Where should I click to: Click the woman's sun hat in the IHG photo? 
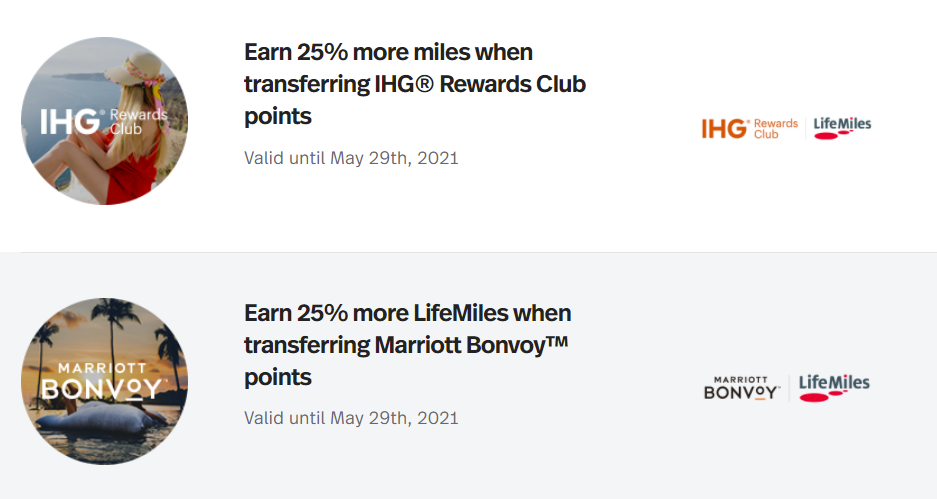(x=136, y=69)
